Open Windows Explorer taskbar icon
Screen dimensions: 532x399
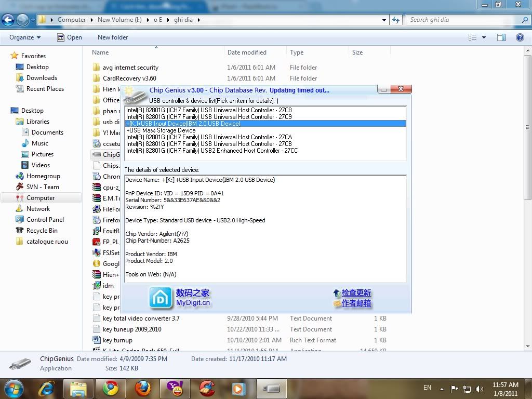pos(78,389)
